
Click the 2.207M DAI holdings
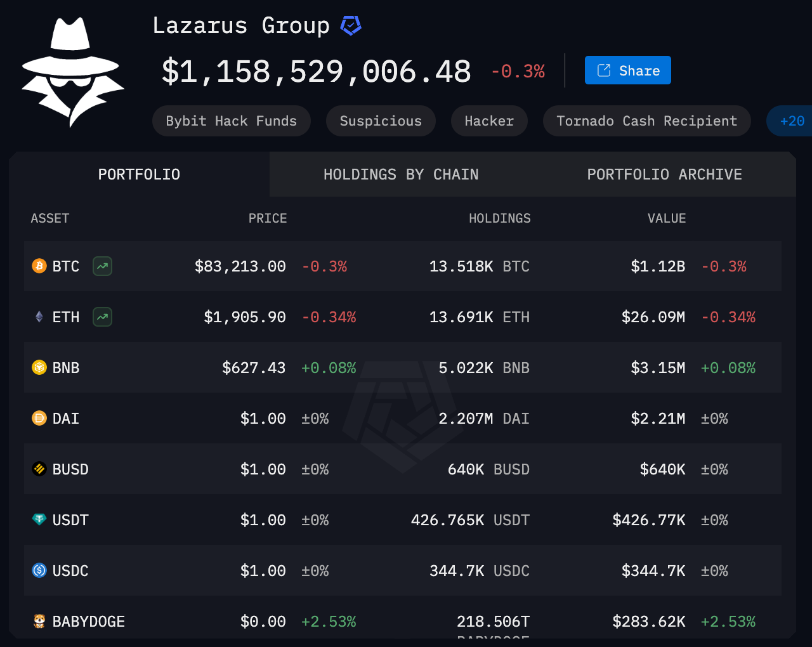pos(484,419)
